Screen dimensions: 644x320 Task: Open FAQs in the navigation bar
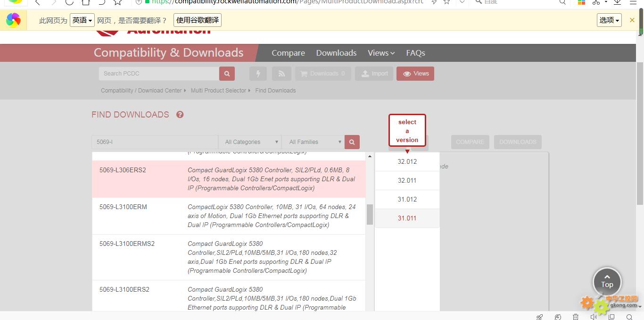(416, 53)
